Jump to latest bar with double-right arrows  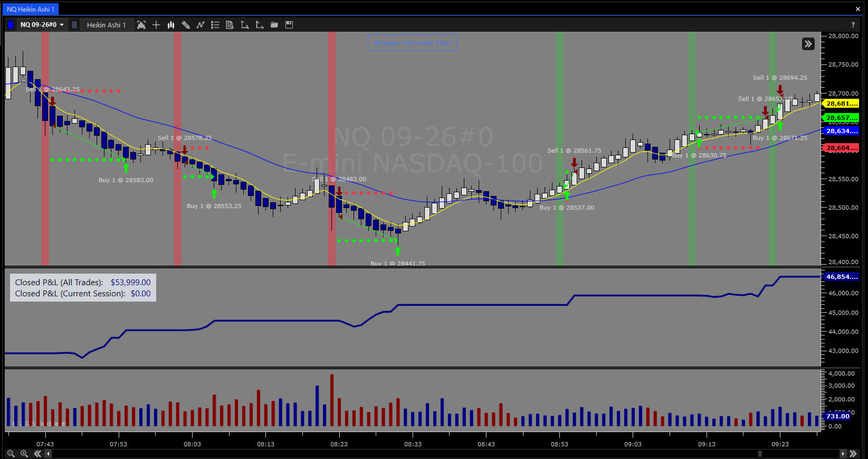[853, 454]
